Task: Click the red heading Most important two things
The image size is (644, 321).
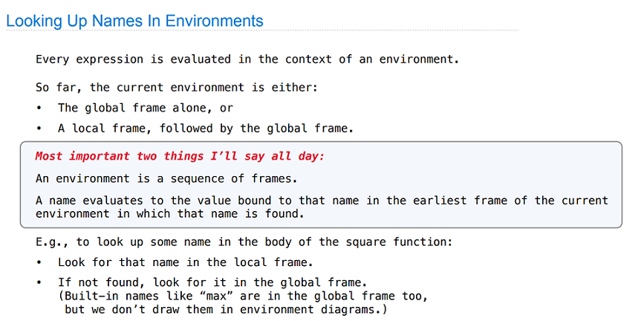Action: click(180, 157)
